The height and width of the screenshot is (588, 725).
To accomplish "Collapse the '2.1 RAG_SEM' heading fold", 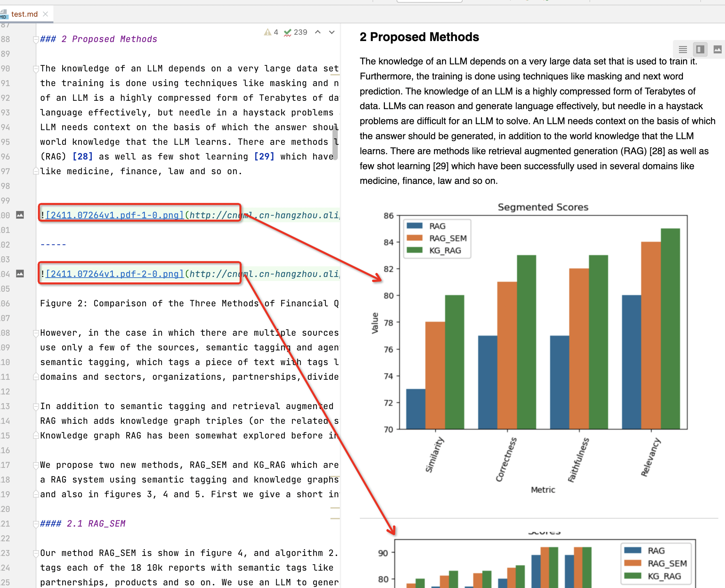I will [36, 524].
